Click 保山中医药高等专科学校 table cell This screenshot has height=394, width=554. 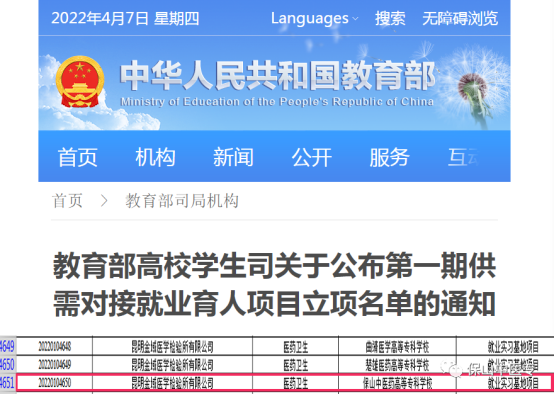pyautogui.click(x=397, y=383)
